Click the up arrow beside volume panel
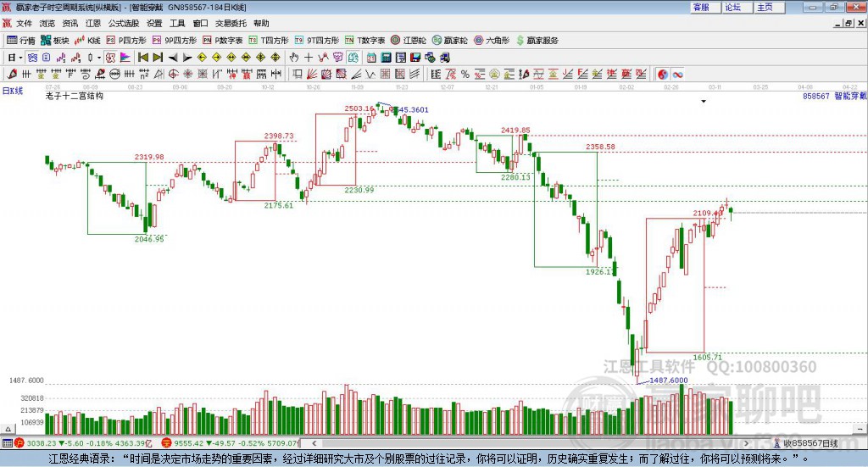868x467 pixels. (8, 429)
